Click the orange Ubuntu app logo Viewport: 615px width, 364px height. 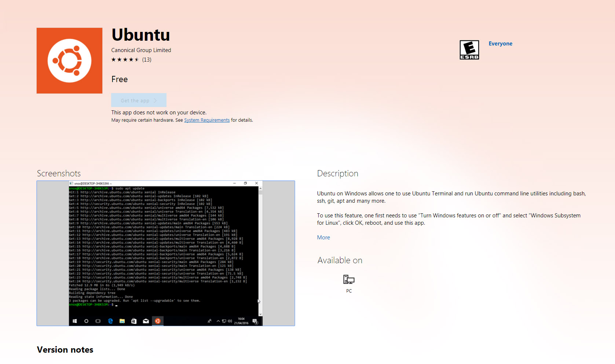[x=69, y=60]
